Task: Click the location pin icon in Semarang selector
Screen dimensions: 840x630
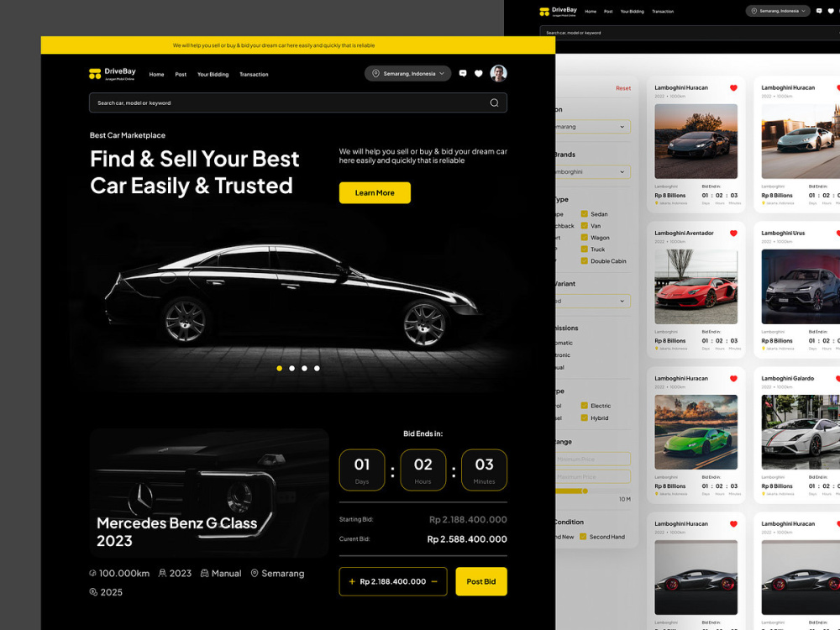Action: [375, 73]
